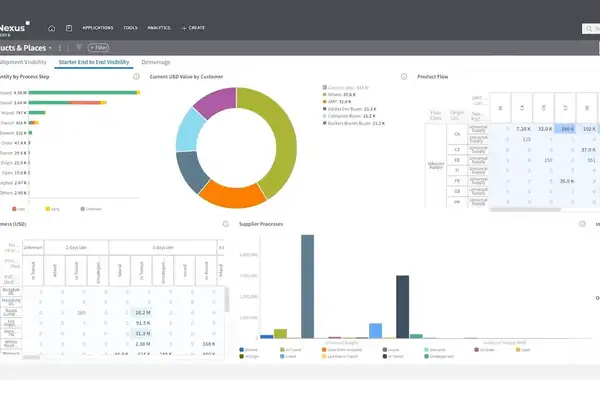
Task: Click the light blue segment of the donut chart
Action: pyautogui.click(x=189, y=130)
